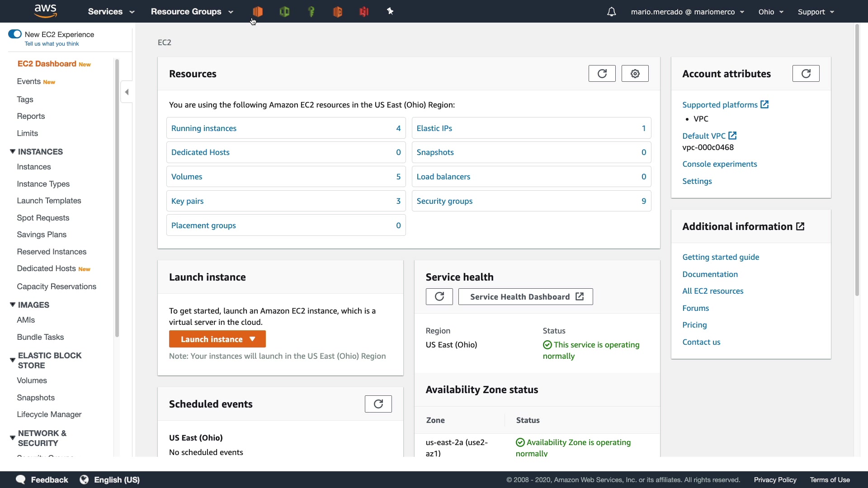Toggle the New EC2 Experience switch
Image resolution: width=868 pixels, height=488 pixels.
click(15, 34)
